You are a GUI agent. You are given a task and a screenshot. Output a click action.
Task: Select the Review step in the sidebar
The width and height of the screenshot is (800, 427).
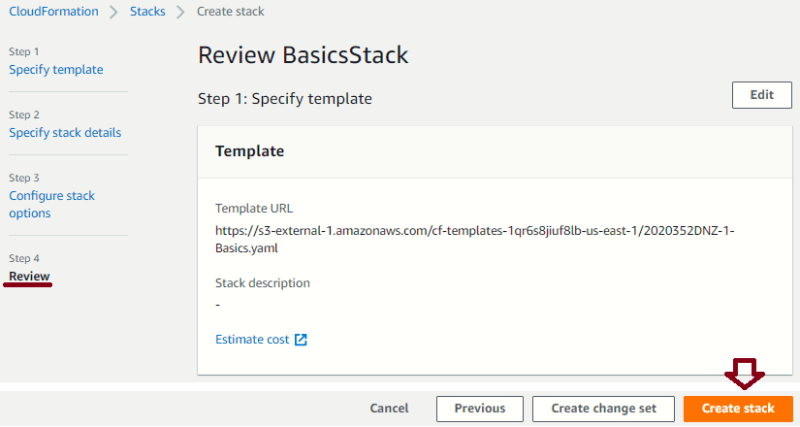coord(29,276)
